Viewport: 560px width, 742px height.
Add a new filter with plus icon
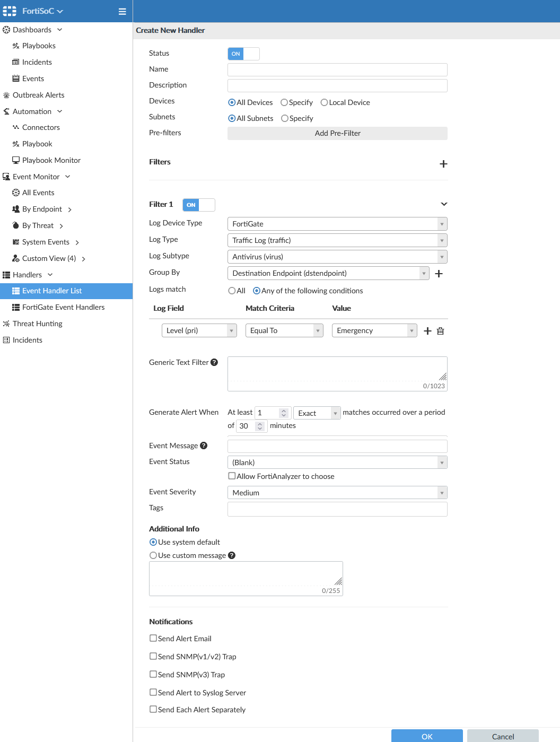tap(443, 164)
